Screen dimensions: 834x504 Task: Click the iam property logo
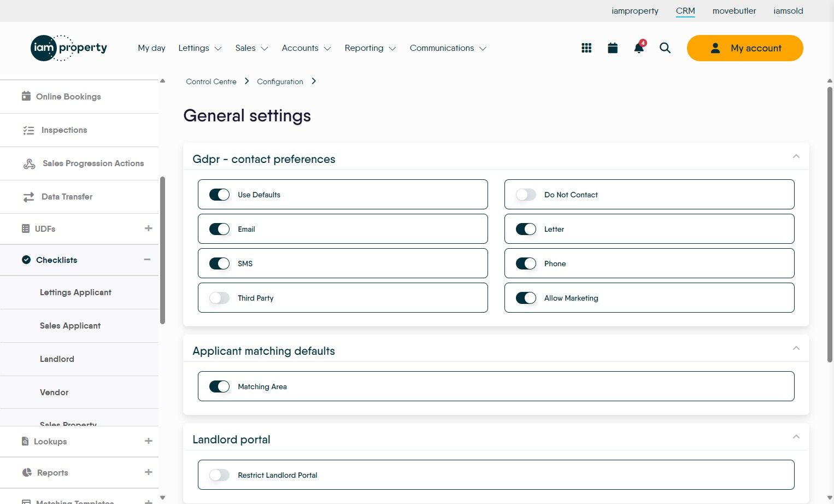tap(69, 48)
